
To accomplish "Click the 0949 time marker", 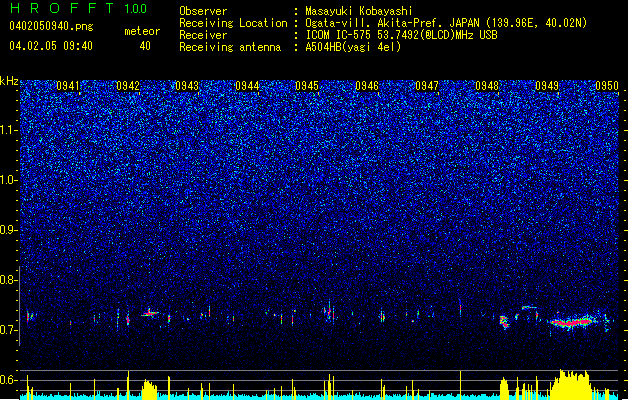I will (547, 86).
